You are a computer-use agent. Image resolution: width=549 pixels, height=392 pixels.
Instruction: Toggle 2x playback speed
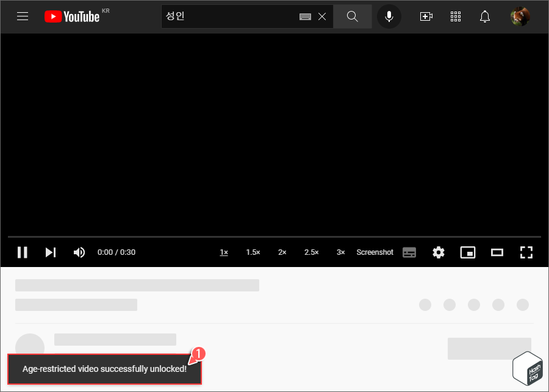[x=282, y=252]
